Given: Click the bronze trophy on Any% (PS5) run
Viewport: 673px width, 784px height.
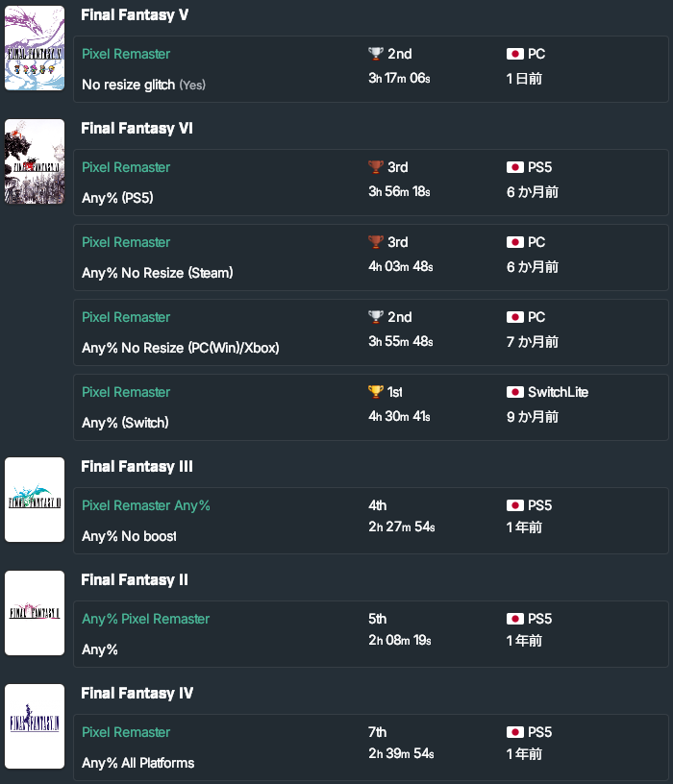Looking at the screenshot, I should point(376,167).
